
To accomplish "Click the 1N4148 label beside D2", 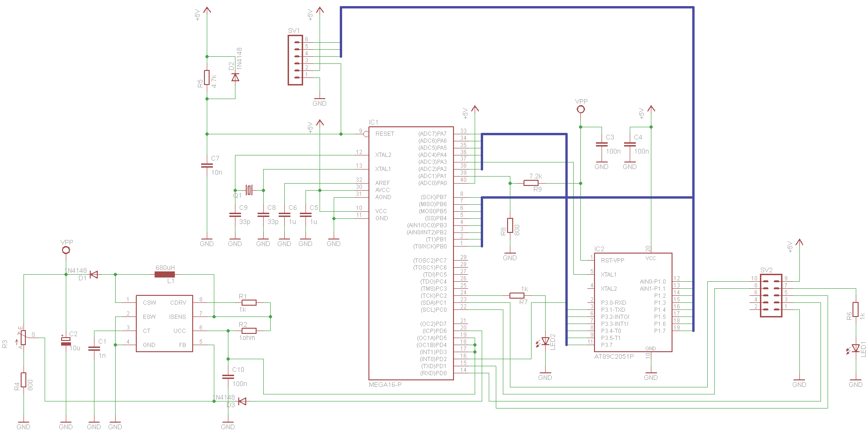I will click(239, 59).
